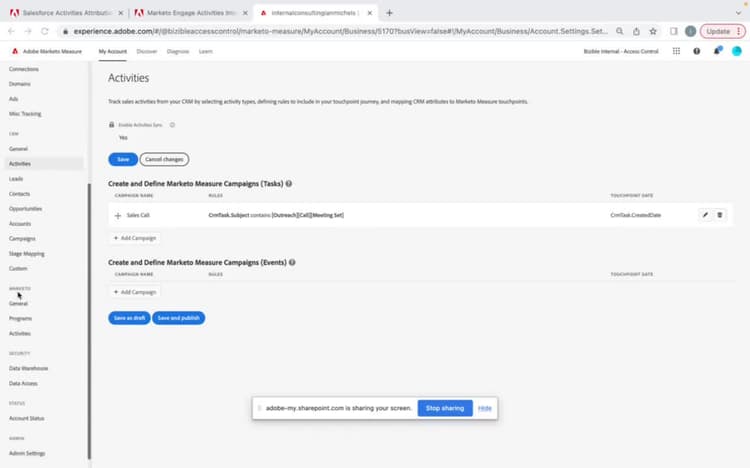Click Stop sharing button
This screenshot has width=750, height=468.
tap(445, 408)
